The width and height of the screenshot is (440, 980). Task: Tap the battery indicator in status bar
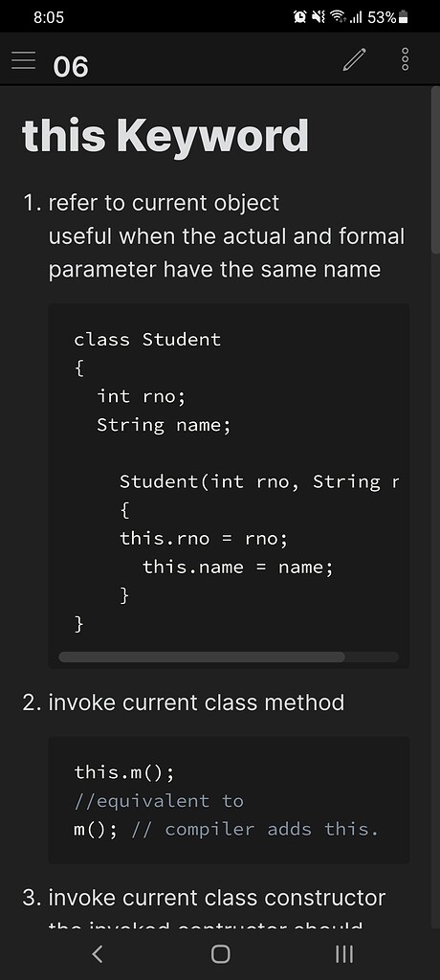coord(403,17)
